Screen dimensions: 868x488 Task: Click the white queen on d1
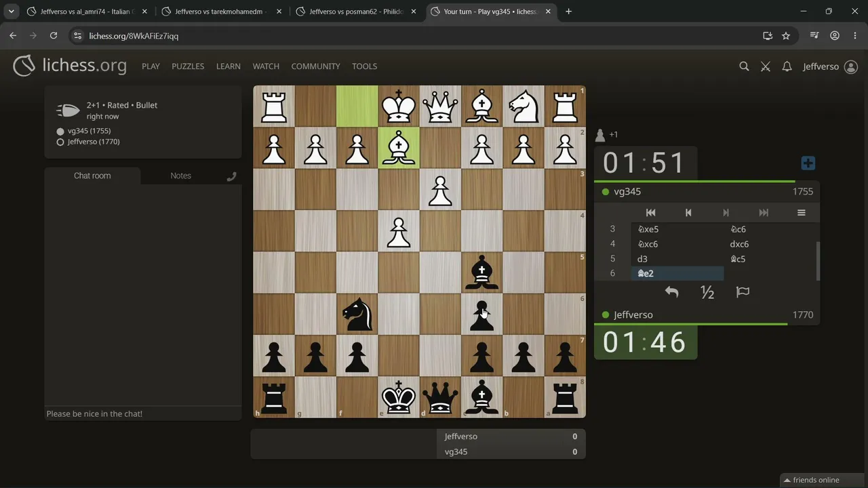coord(441,106)
